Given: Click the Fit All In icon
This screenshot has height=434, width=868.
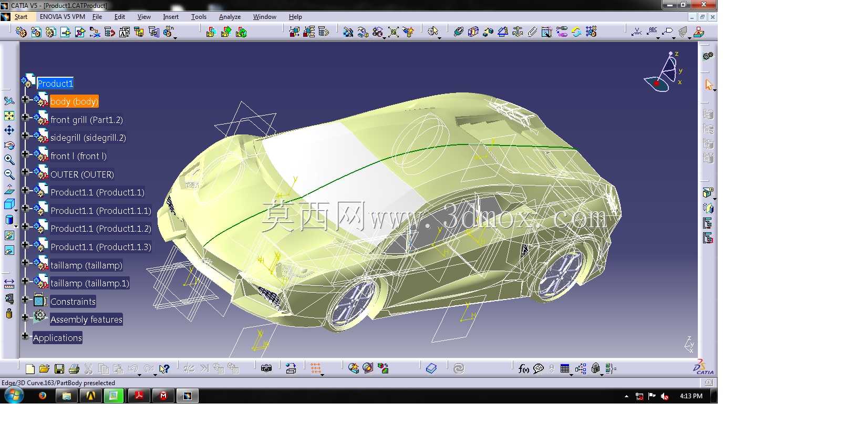Looking at the screenshot, I should coord(9,116).
